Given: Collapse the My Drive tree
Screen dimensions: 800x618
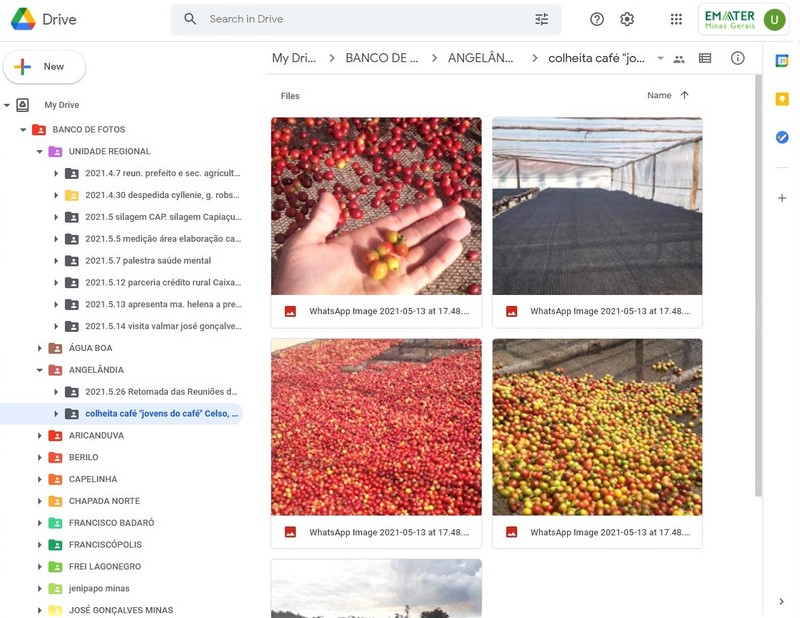Looking at the screenshot, I should (7, 105).
